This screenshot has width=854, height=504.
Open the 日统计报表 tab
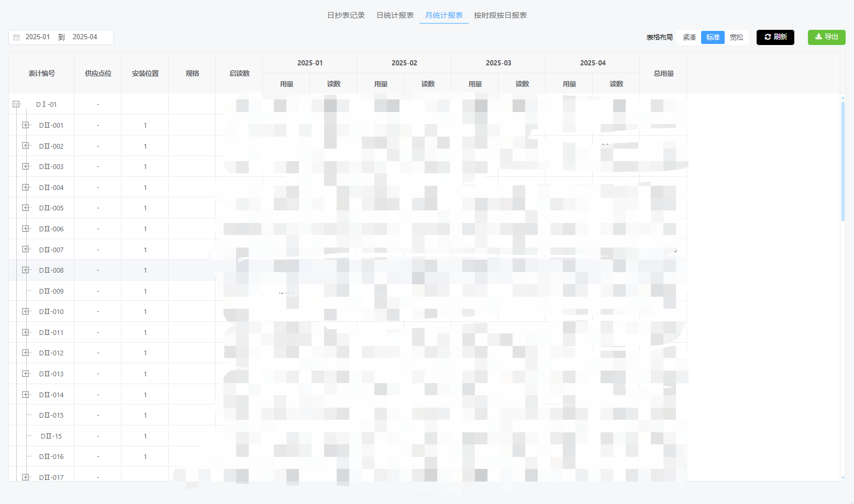click(x=395, y=15)
